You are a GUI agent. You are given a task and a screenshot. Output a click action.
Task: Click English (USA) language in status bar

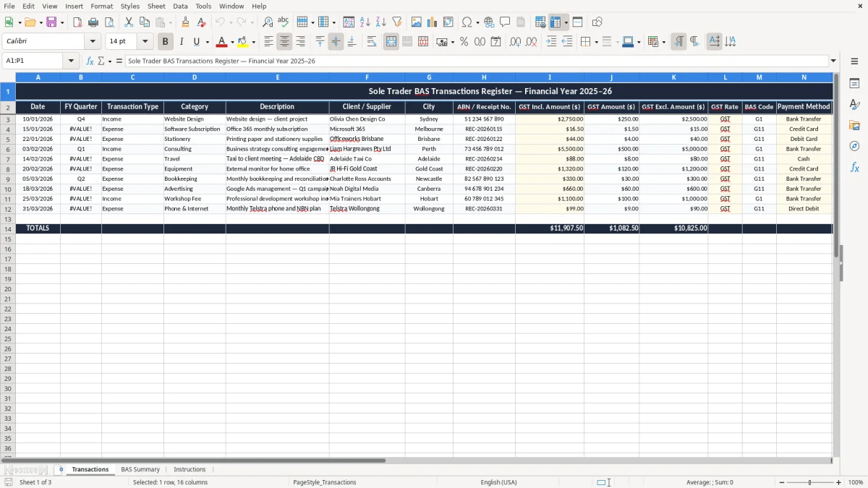(498, 482)
